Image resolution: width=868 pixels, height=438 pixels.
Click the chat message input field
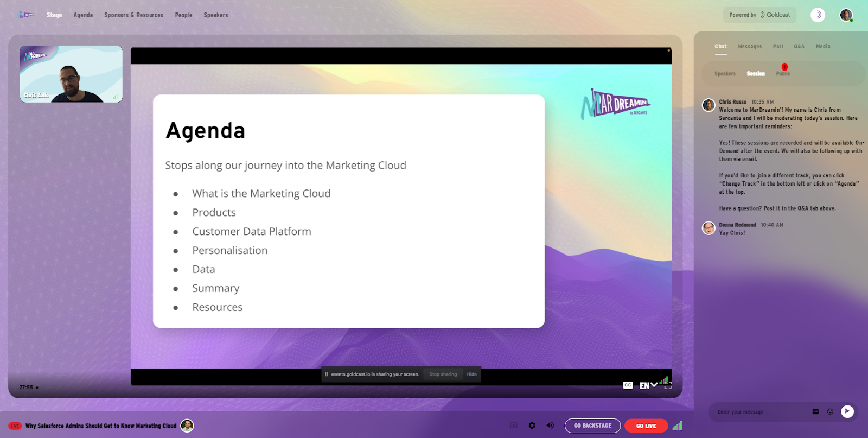pos(759,412)
